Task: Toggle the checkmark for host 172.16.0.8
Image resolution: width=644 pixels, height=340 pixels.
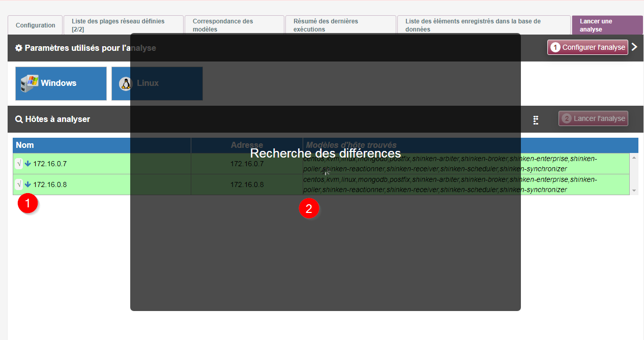Action: click(19, 184)
